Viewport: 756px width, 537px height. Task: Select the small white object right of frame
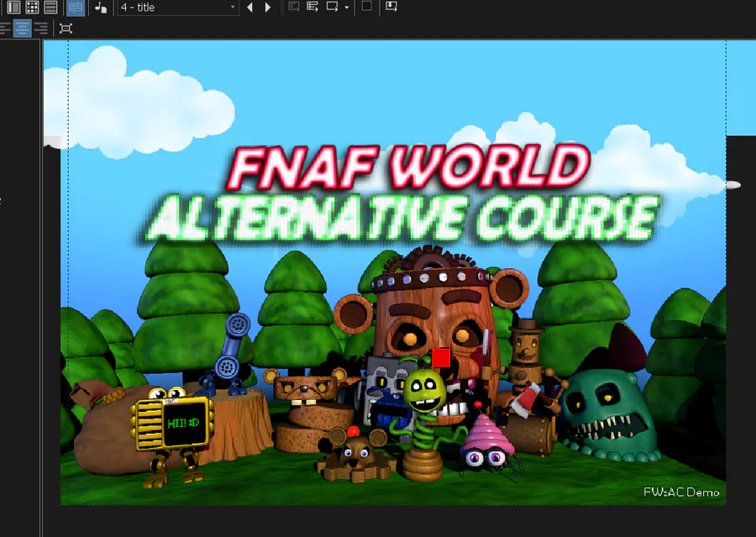[x=732, y=185]
